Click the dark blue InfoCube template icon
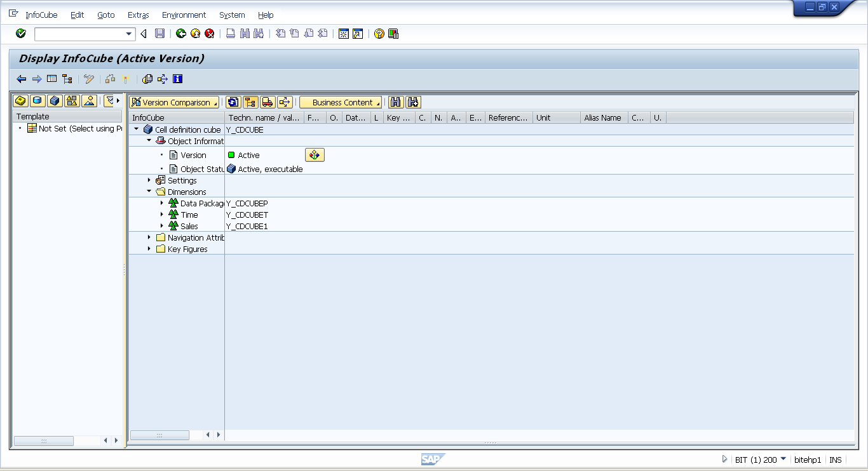The height and width of the screenshot is (471, 868). click(55, 101)
